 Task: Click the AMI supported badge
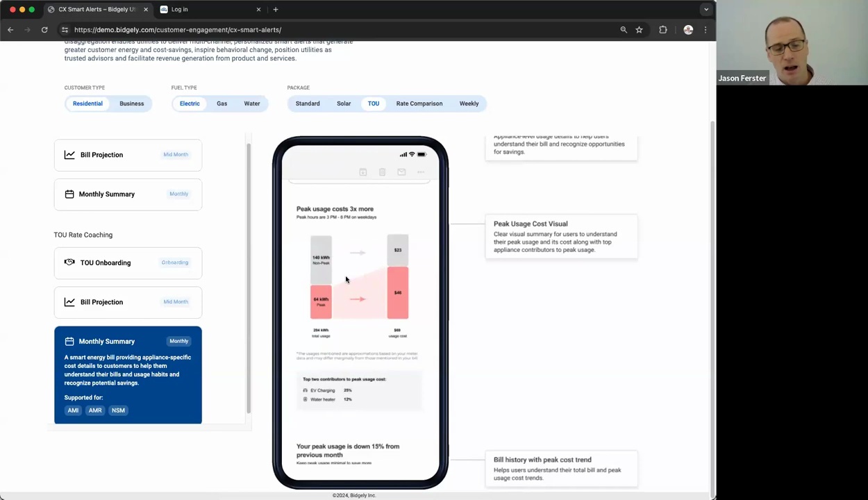tap(73, 410)
